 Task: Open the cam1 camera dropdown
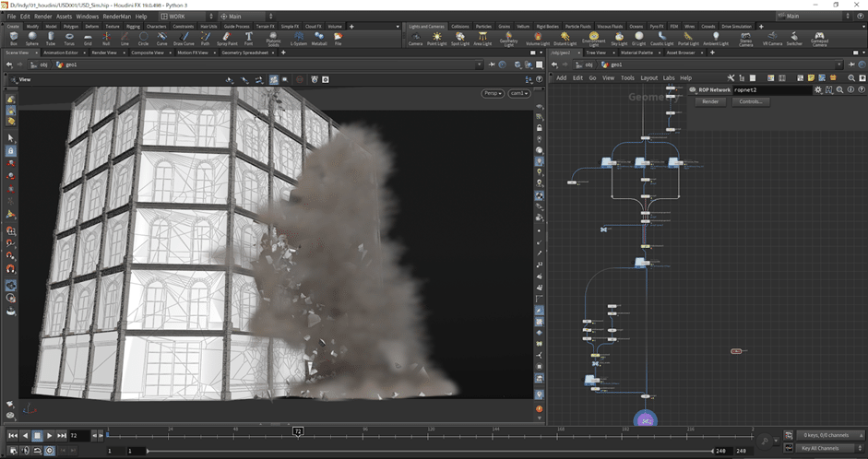[x=519, y=93]
